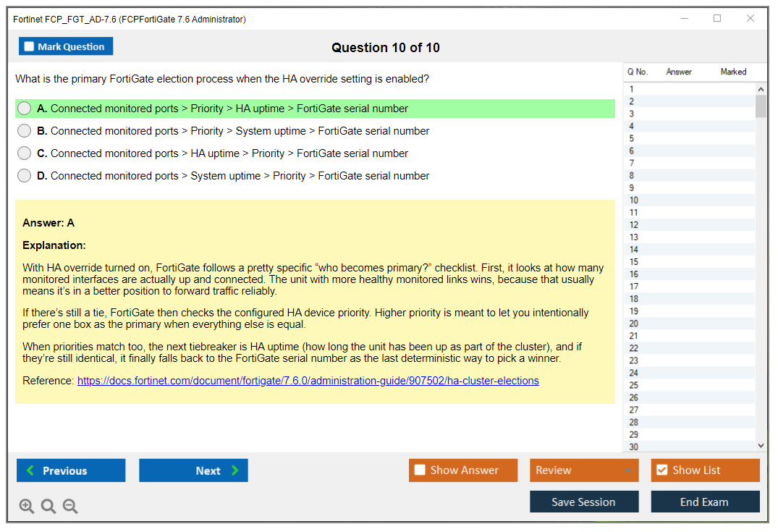
Task: Click the middle magnifier search icon
Action: pos(48,506)
